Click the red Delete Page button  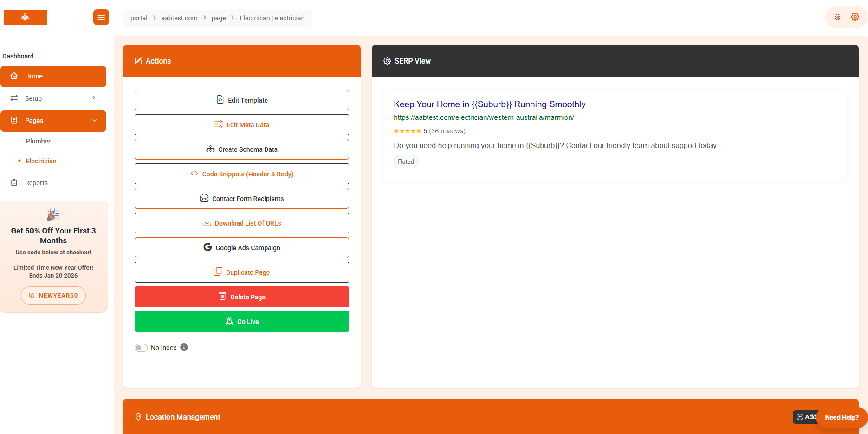pyautogui.click(x=241, y=297)
